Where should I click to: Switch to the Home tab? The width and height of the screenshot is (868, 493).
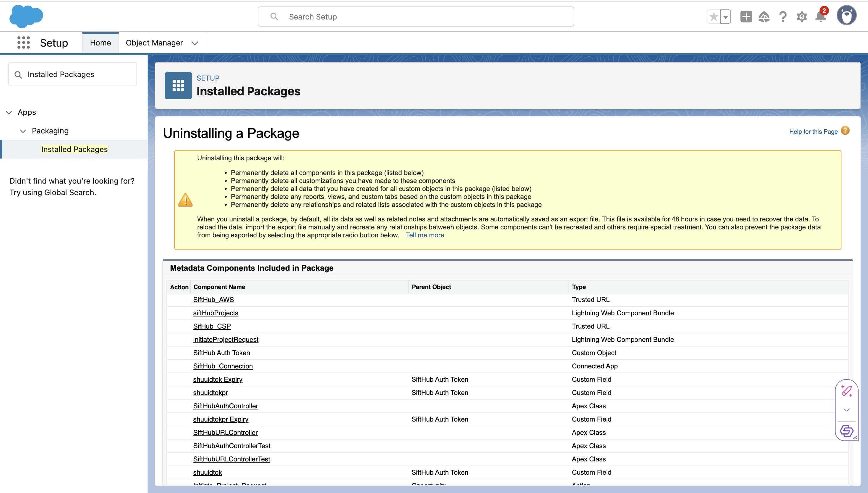pyautogui.click(x=100, y=43)
